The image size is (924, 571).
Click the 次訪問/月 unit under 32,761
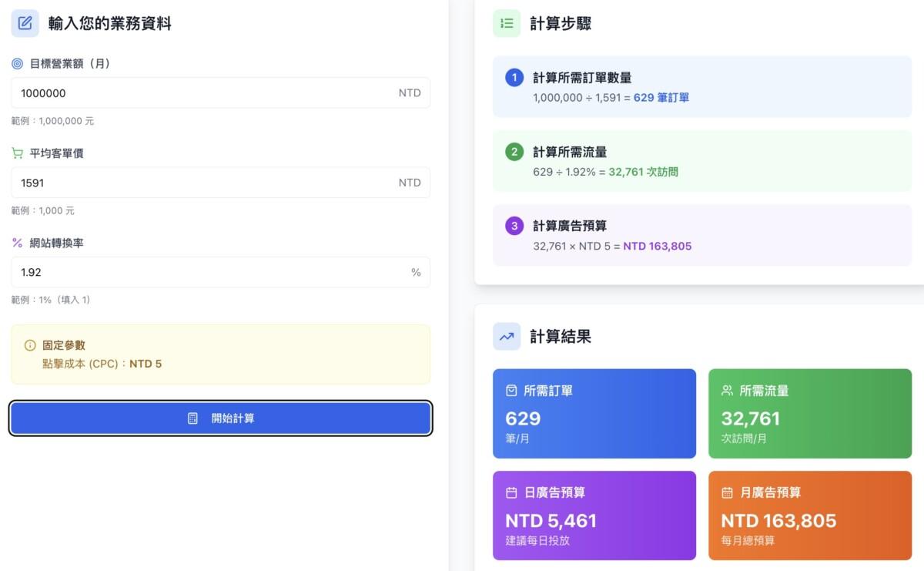point(744,438)
